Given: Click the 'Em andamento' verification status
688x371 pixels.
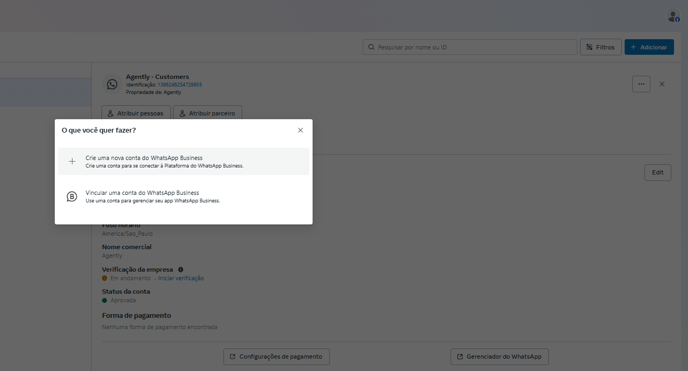Looking at the screenshot, I should (130, 278).
